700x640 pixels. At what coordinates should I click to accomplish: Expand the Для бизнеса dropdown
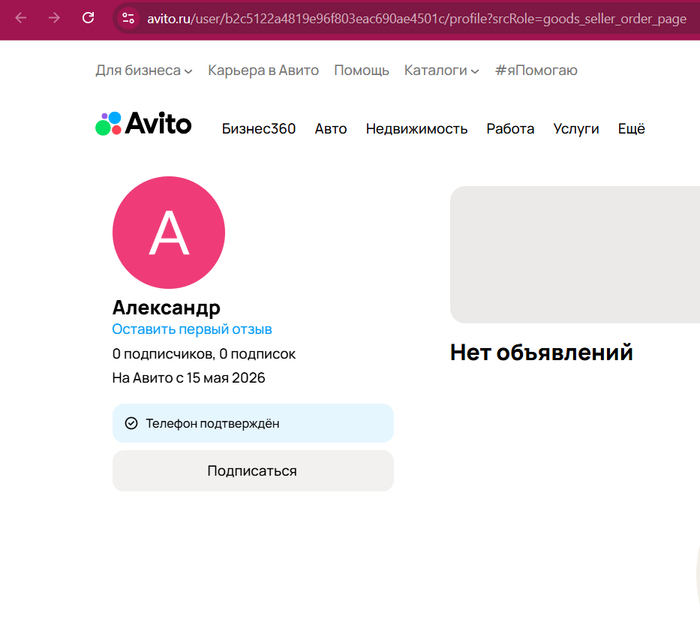[144, 71]
